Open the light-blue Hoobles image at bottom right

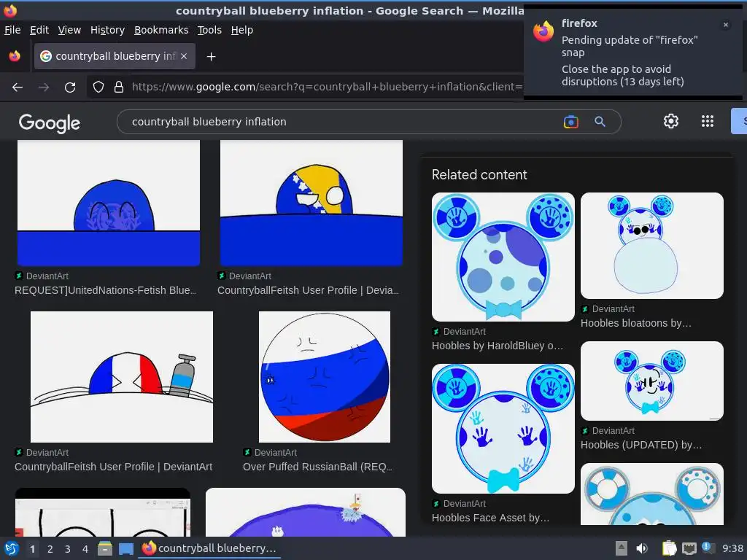[651, 494]
